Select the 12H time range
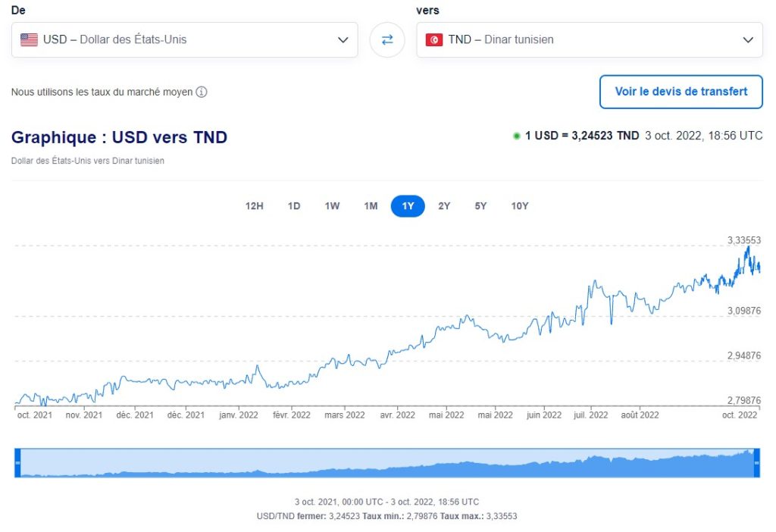 (x=255, y=206)
